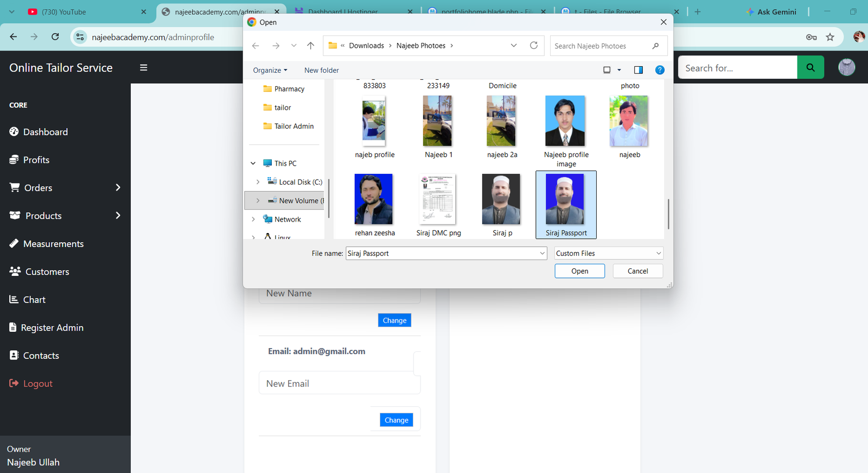This screenshot has height=473, width=868.
Task: Open the Organize dropdown menu
Action: point(270,70)
